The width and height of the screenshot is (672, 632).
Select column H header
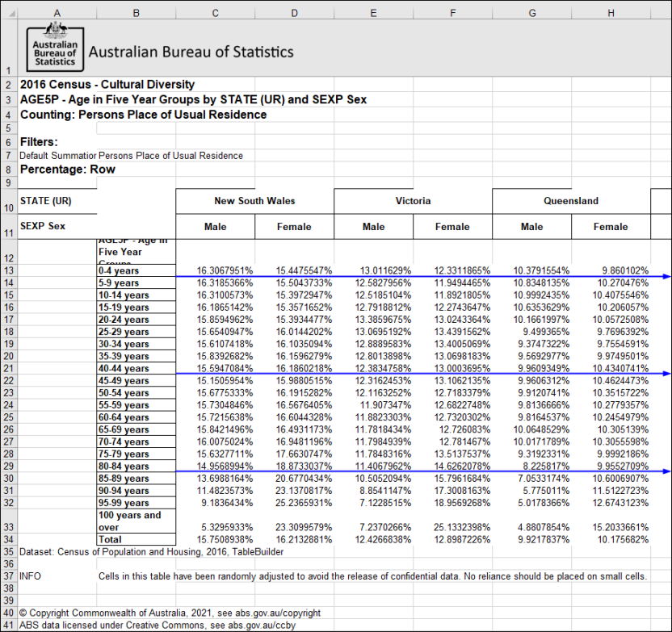click(611, 13)
